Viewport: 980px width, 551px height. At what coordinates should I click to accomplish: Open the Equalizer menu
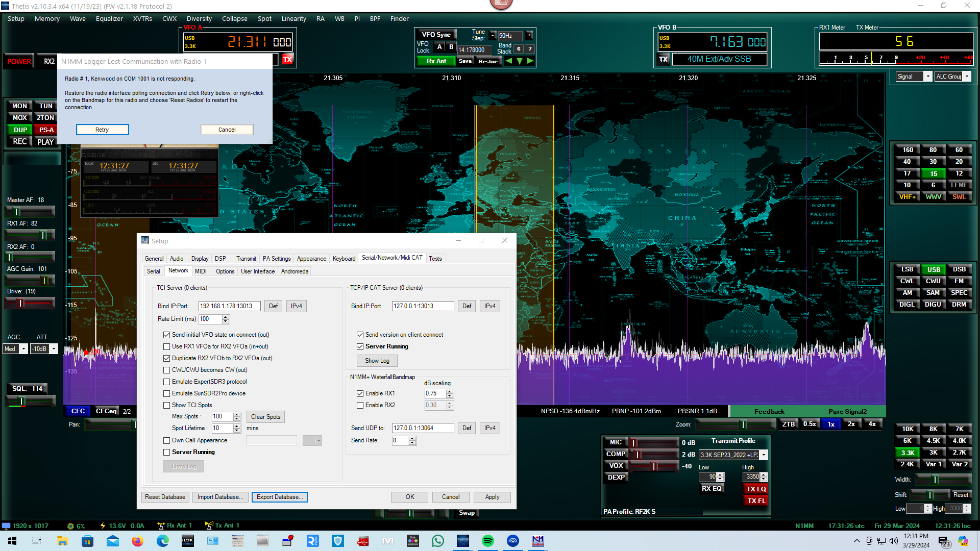pos(109,19)
